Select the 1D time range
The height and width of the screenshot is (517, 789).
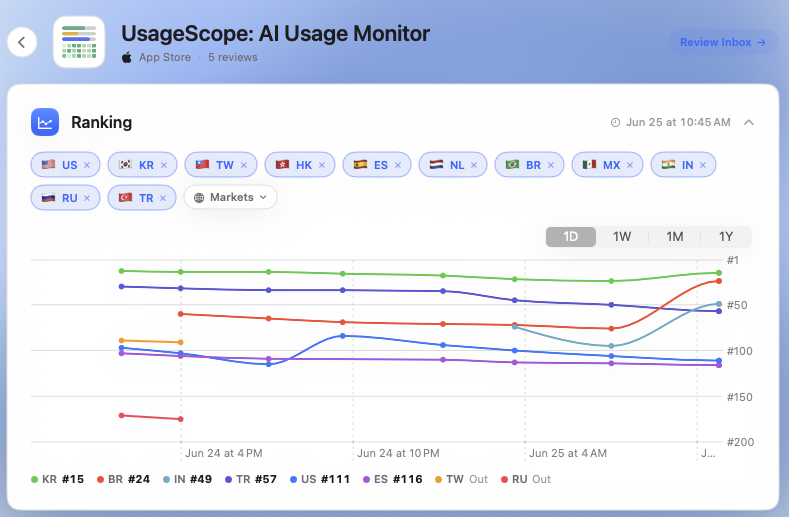(x=571, y=237)
